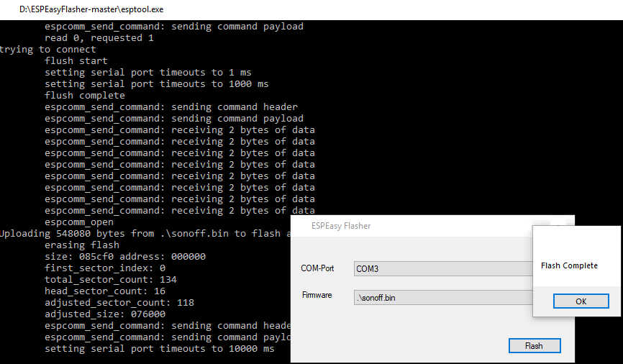Click 'setting serial port timeouts to 10000 ms'
The width and height of the screenshot is (623, 364).
(159, 348)
